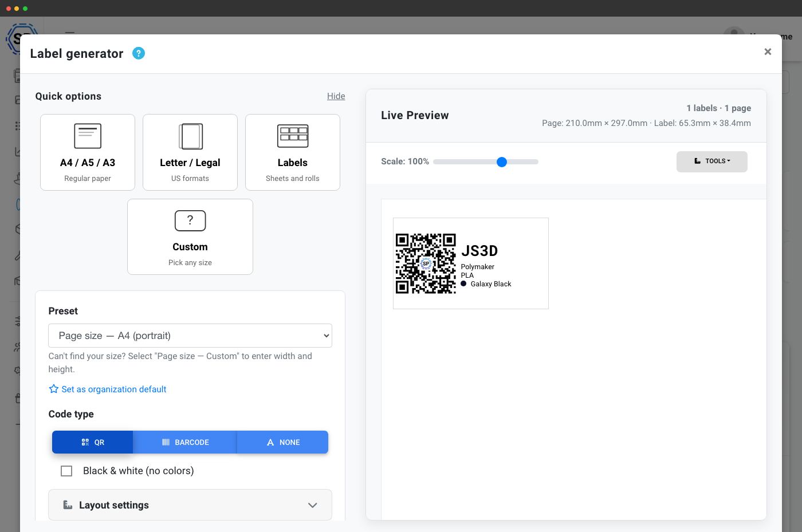Open the TOOLS dropdown menu
The height and width of the screenshot is (532, 802).
(712, 161)
